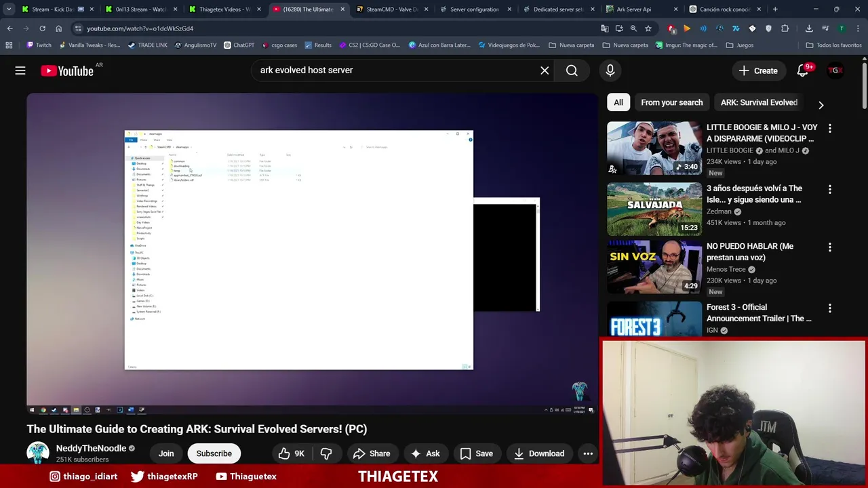Open the Twitch bookmark
This screenshot has height=488, width=868.
tap(39, 45)
